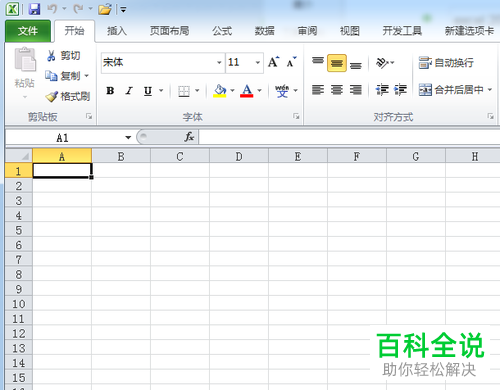Click the Excel application icon
Image resolution: width=500 pixels, height=390 pixels.
point(12,9)
